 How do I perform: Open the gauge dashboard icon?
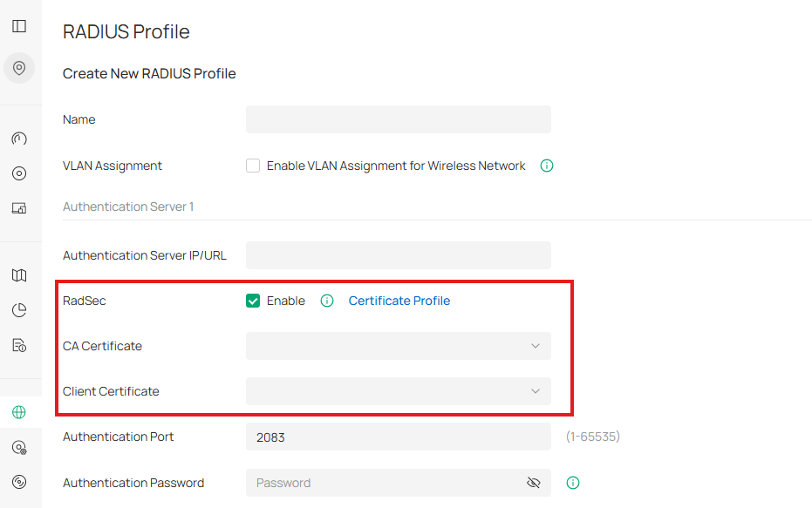pyautogui.click(x=19, y=138)
